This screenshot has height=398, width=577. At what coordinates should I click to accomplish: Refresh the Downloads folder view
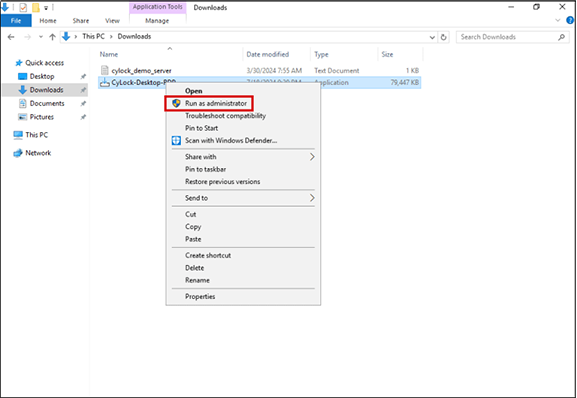444,37
